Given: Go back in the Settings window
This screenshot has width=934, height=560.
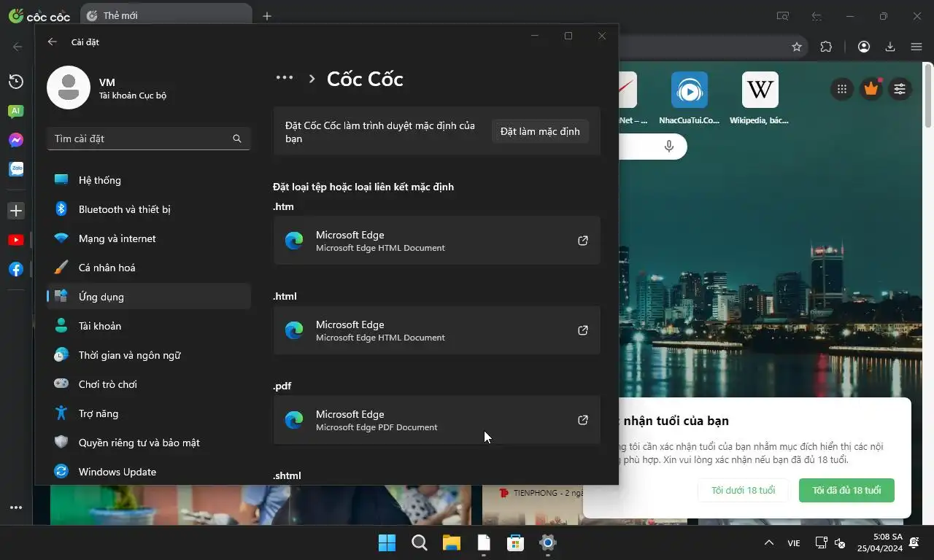Looking at the screenshot, I should [x=52, y=42].
